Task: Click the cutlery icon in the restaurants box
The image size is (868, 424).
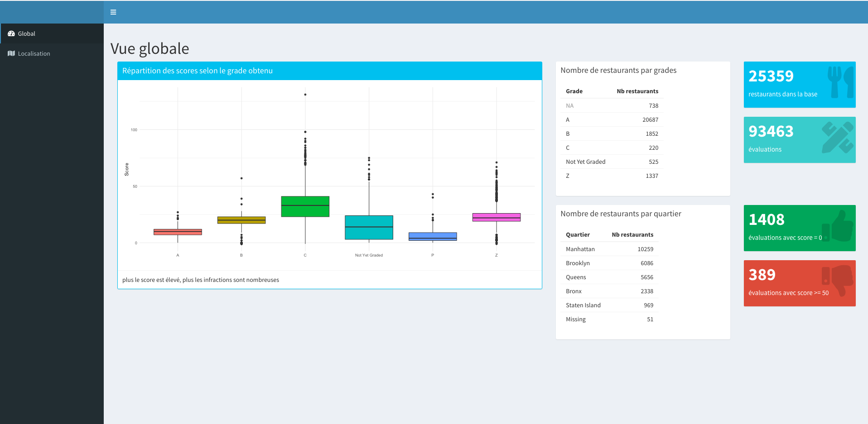Action: pyautogui.click(x=841, y=82)
